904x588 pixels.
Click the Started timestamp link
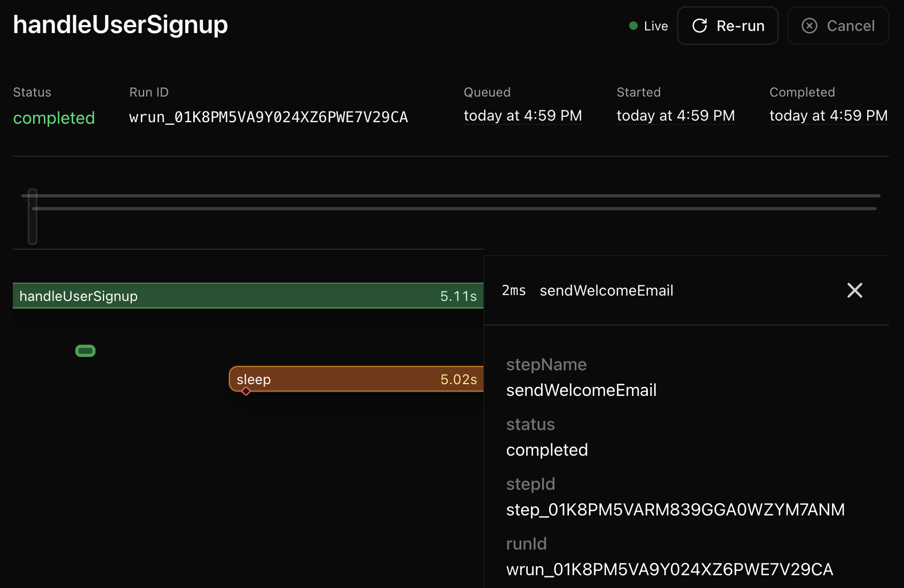pos(675,116)
